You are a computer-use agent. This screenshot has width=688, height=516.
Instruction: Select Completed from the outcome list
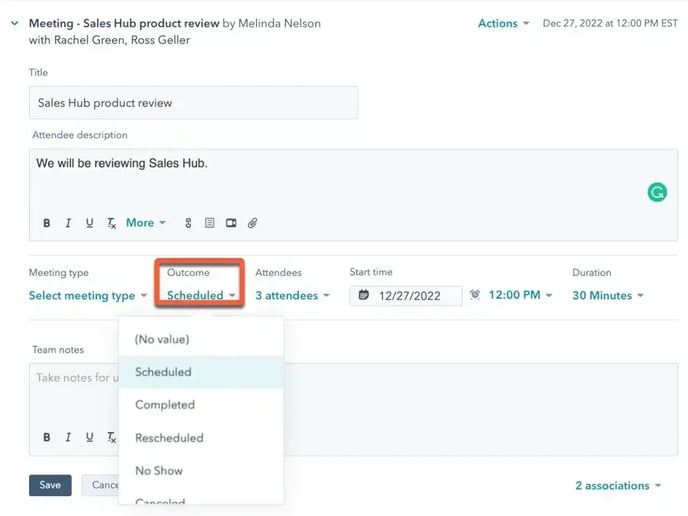(x=201, y=405)
